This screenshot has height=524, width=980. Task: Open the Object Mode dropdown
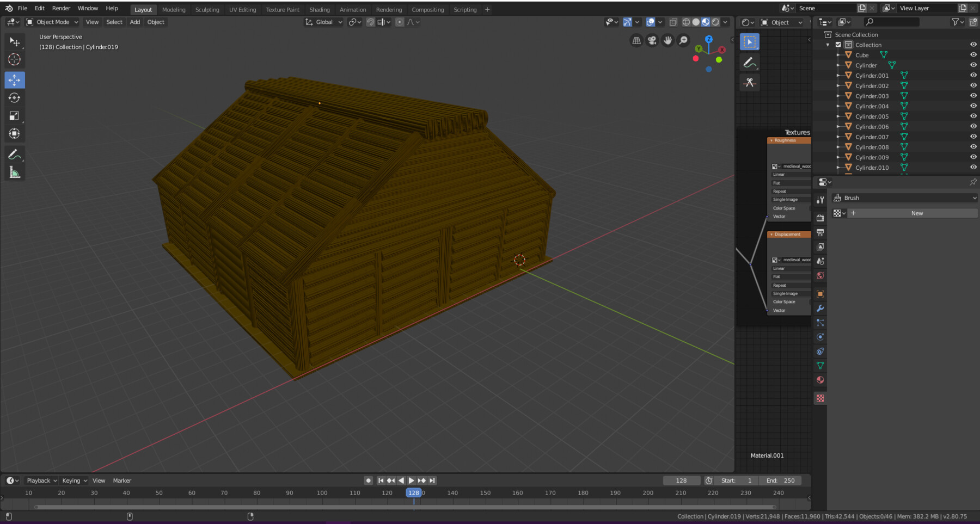[x=52, y=22]
